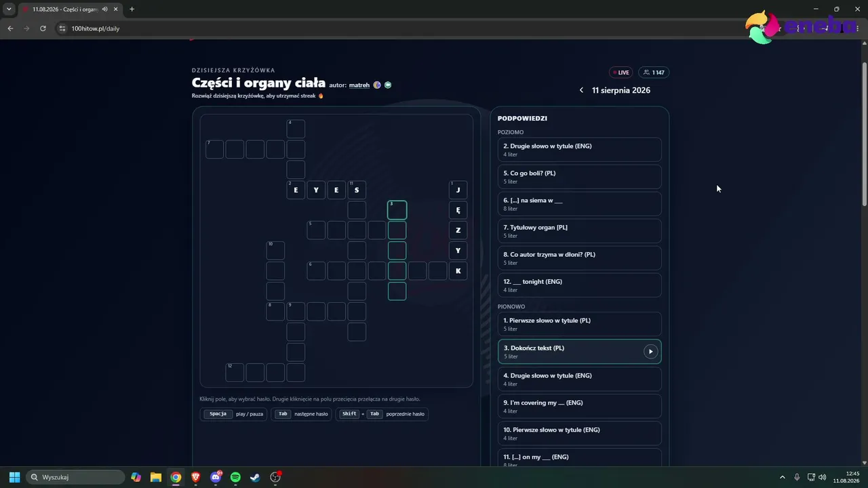The height and width of the screenshot is (488, 868).
Task: Select clue 4 Drugie słowo w tytule pionowo
Action: pos(579,379)
